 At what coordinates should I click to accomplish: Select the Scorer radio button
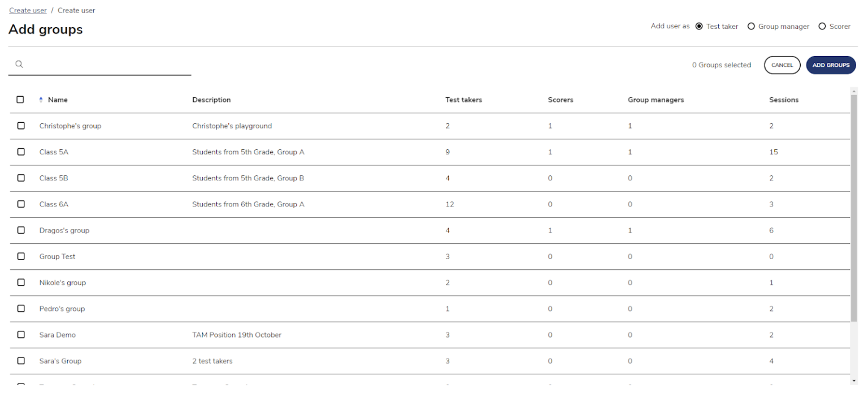822,27
